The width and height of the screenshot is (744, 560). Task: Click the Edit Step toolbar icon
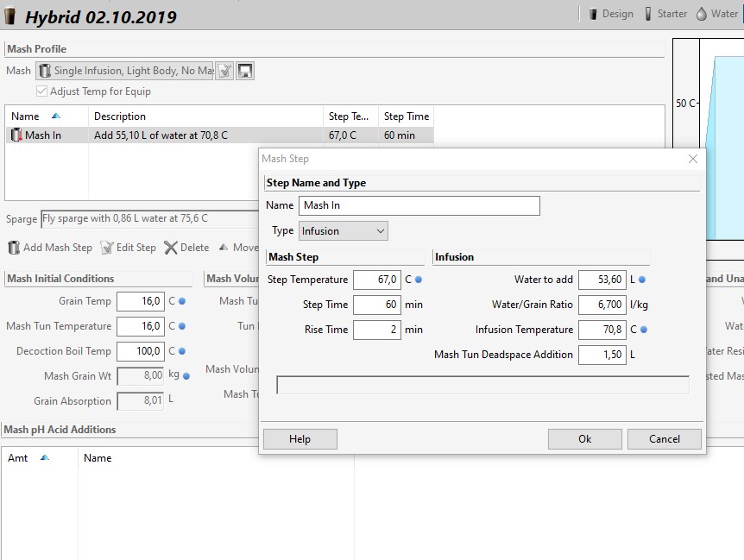(107, 248)
